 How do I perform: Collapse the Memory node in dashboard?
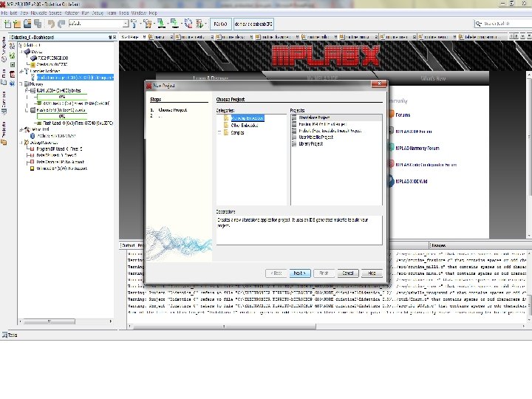tap(21, 83)
